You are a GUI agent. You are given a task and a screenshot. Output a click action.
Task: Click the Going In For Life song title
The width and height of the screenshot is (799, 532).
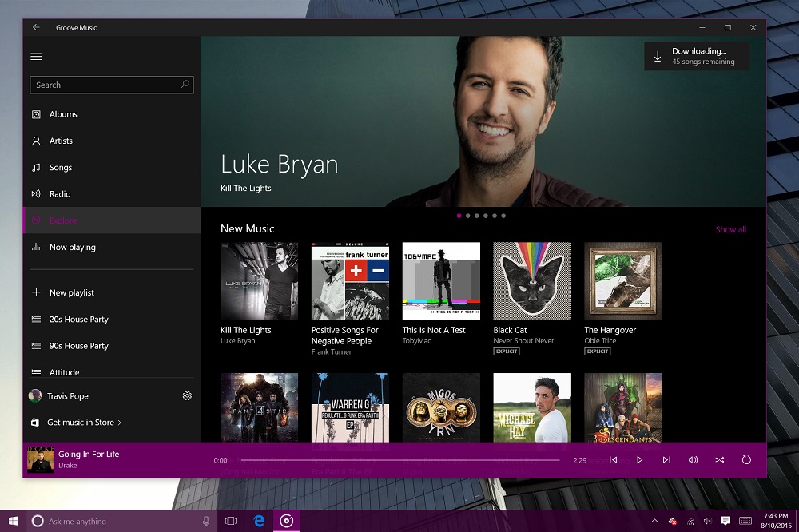pos(89,454)
